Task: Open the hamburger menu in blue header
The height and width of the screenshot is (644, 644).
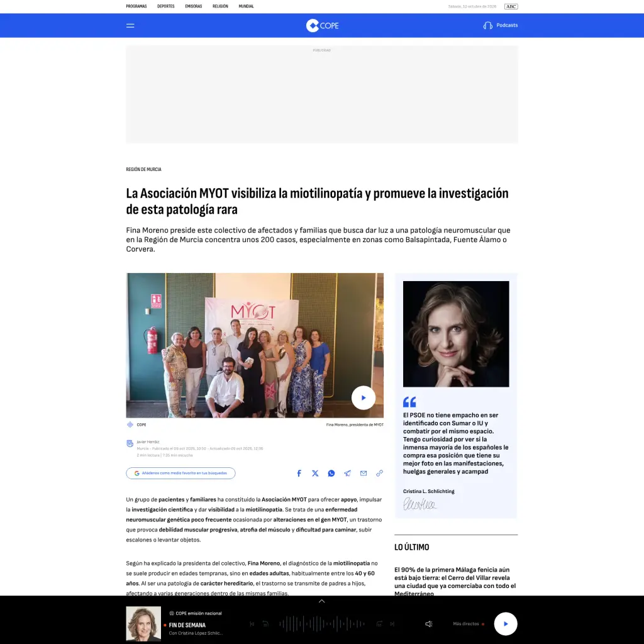Action: click(x=130, y=25)
